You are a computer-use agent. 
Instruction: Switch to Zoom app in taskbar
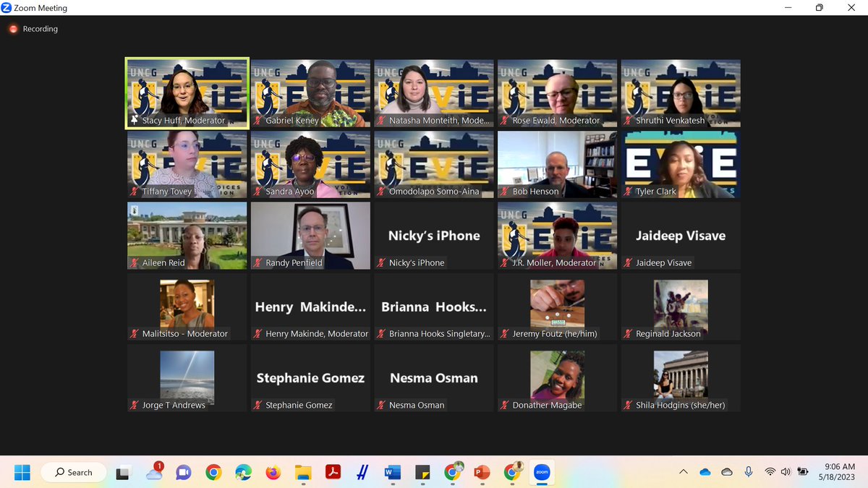pos(541,473)
